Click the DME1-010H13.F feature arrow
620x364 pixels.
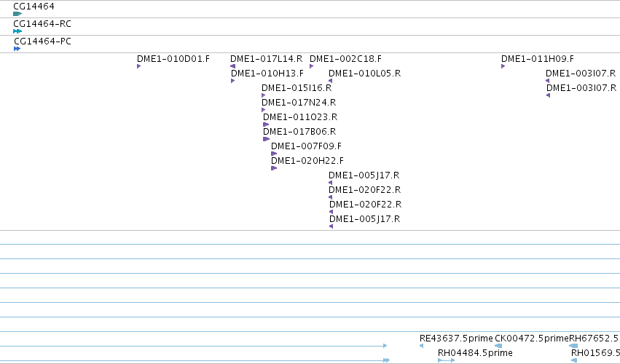tap(233, 81)
